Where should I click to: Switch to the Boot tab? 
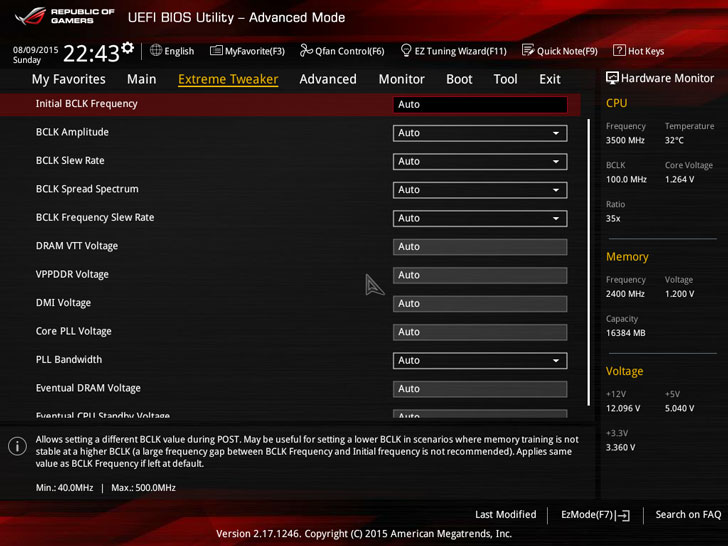coord(459,79)
